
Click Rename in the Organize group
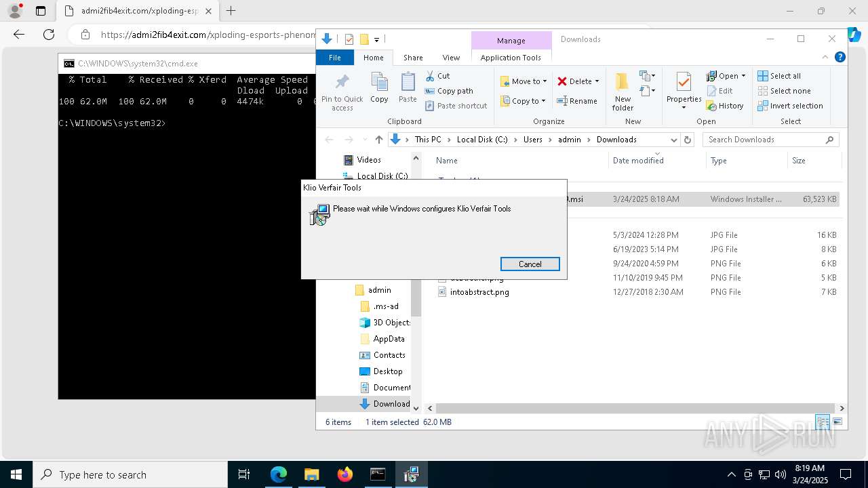pos(577,101)
